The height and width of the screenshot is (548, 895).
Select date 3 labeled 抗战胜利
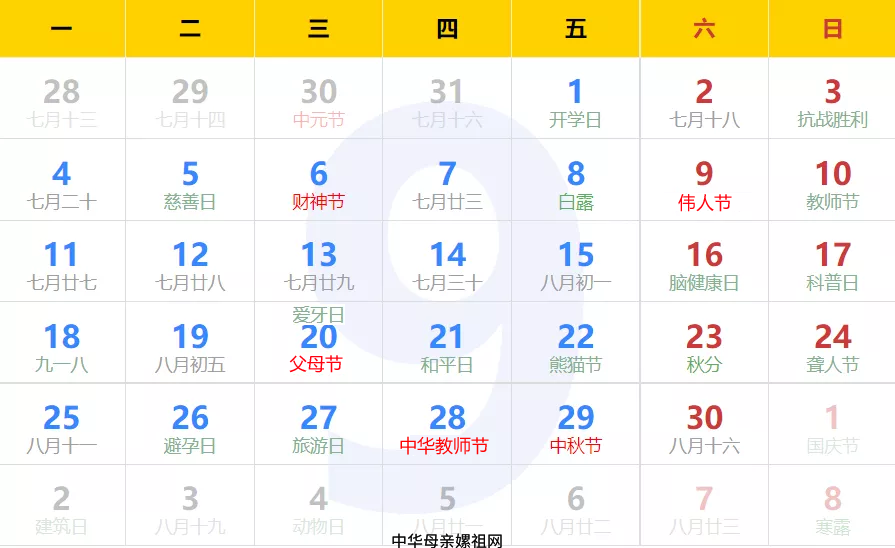pos(832,98)
